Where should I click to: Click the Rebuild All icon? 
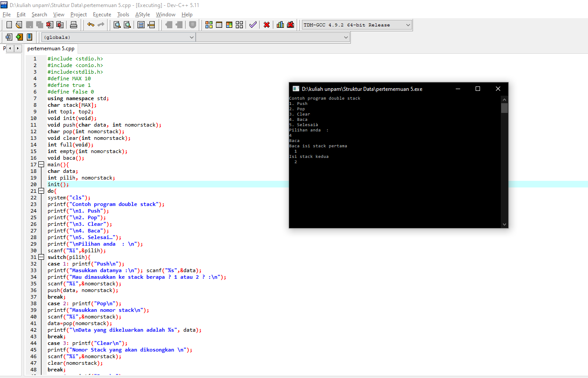click(239, 25)
